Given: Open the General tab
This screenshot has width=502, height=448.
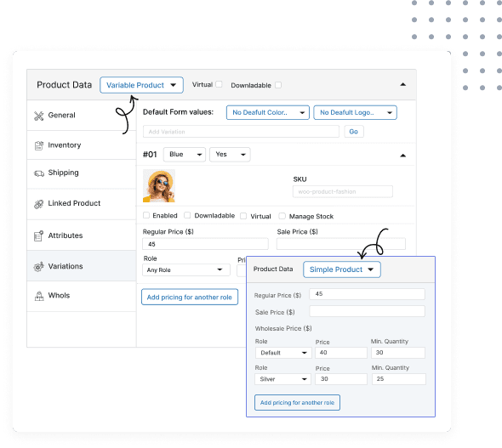Looking at the screenshot, I should 82,115.
